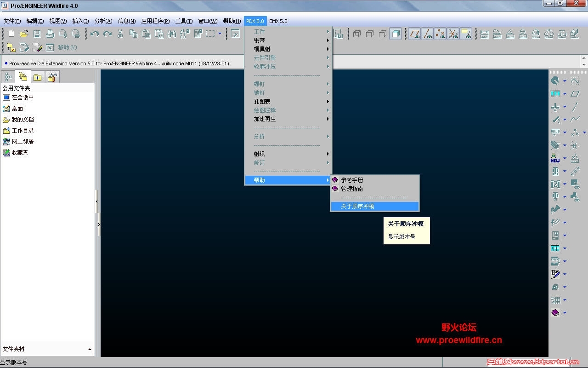Screen dimensions: 588x368
Task: Open the EMX 5.0 menu
Action: click(x=278, y=21)
